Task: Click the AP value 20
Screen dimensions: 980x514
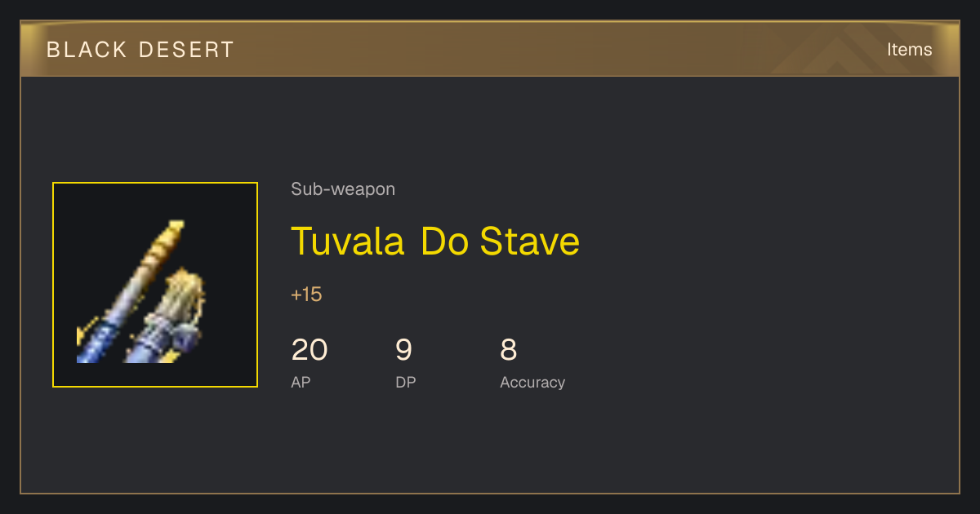Action: [x=310, y=350]
